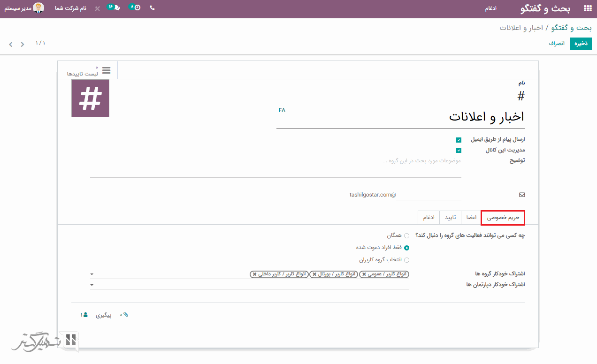The width and height of the screenshot is (597, 364).
Task: Click the اشتراک خودکار دپارتمان ها input field
Action: (250, 285)
